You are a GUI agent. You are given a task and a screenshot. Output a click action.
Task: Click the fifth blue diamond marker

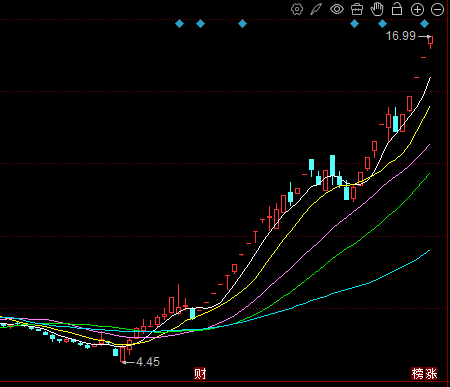click(x=382, y=24)
